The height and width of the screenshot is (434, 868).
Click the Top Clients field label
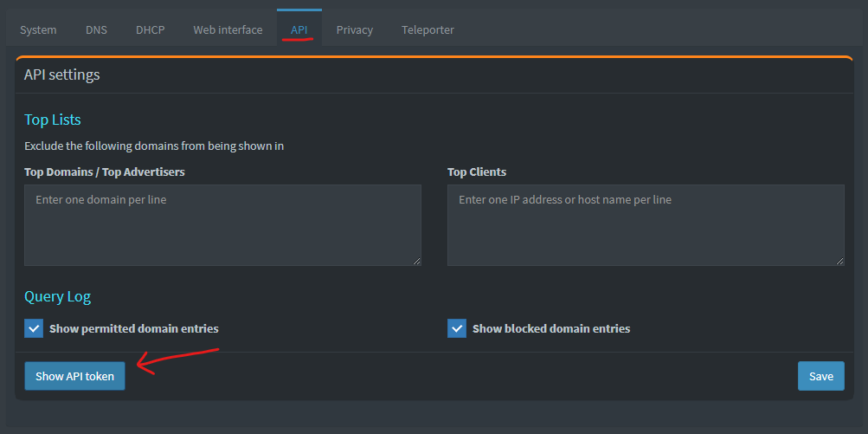(477, 172)
